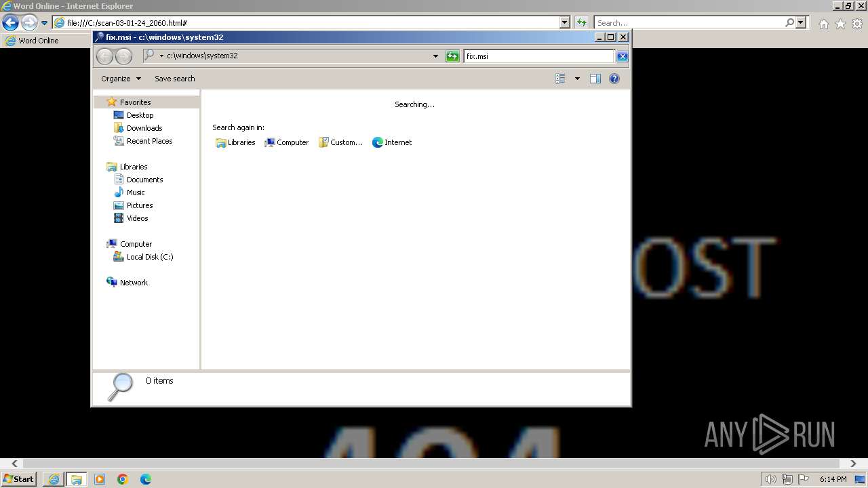Click the Explorer back navigation arrow

coord(104,56)
